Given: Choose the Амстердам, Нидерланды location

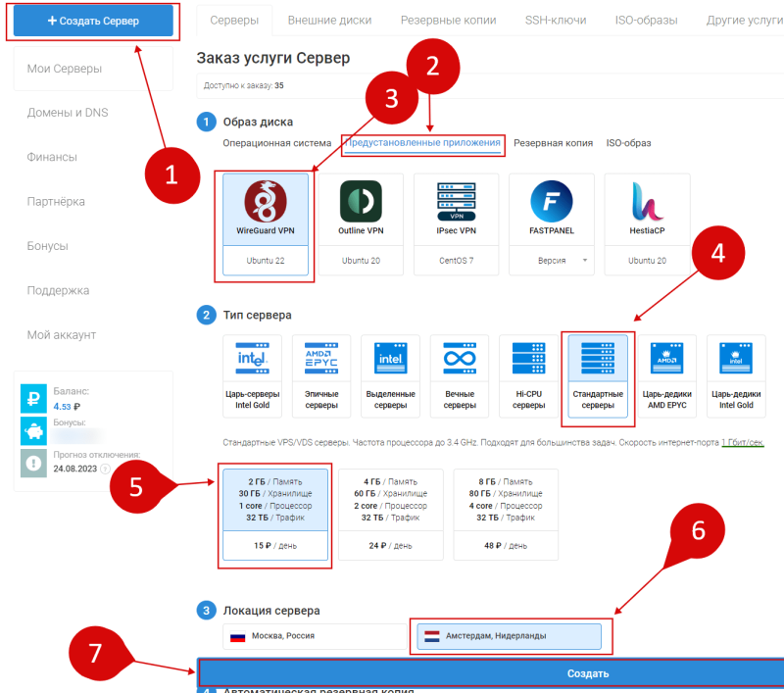Looking at the screenshot, I should 509,636.
